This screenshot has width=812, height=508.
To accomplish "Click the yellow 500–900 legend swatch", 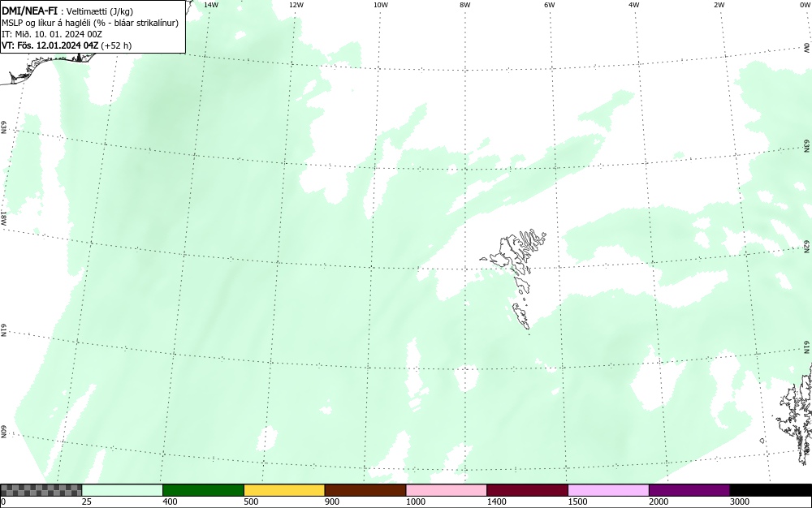I will (284, 490).
